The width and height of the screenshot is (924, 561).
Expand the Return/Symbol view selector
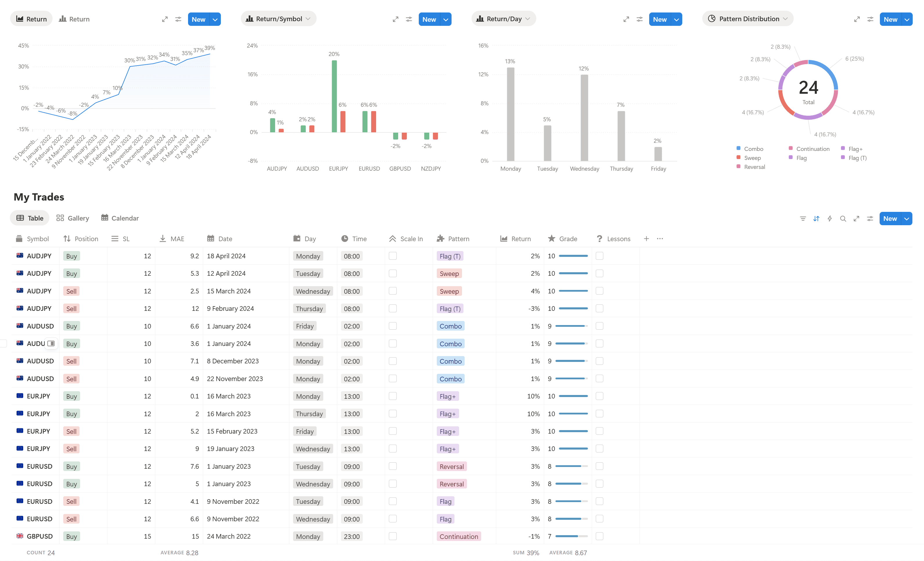click(x=278, y=19)
